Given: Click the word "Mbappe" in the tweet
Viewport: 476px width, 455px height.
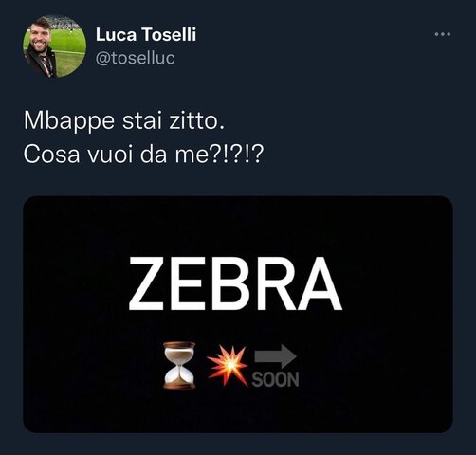Looking at the screenshot, I should click(x=69, y=121).
